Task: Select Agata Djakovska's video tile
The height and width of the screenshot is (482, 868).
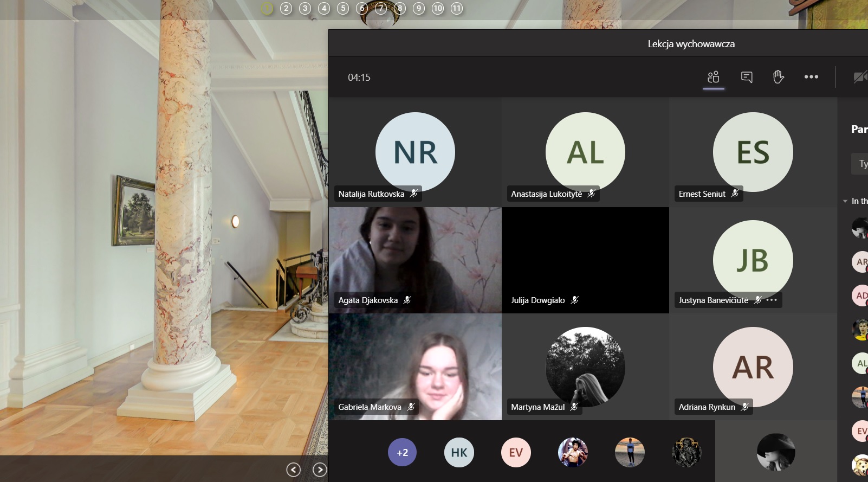Action: pyautogui.click(x=415, y=255)
